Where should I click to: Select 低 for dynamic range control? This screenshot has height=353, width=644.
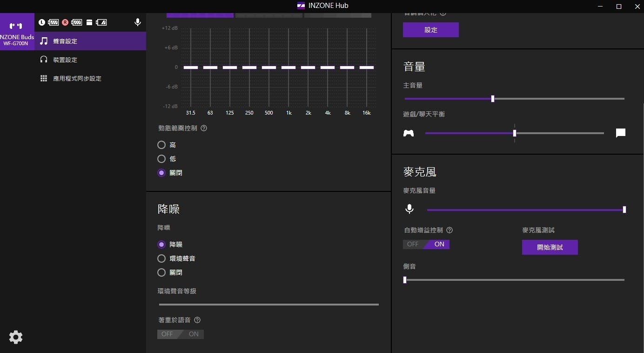[x=161, y=159]
